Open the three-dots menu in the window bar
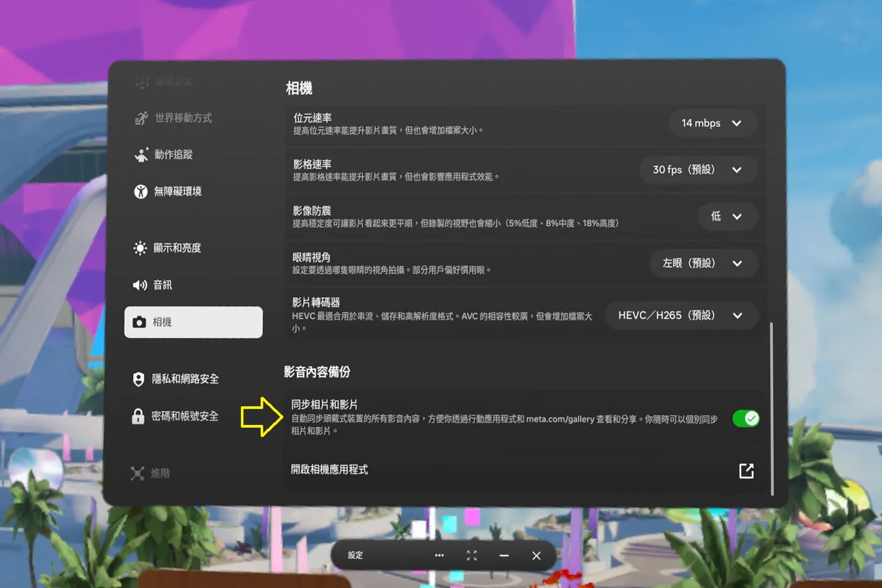The image size is (882, 588). [x=439, y=555]
